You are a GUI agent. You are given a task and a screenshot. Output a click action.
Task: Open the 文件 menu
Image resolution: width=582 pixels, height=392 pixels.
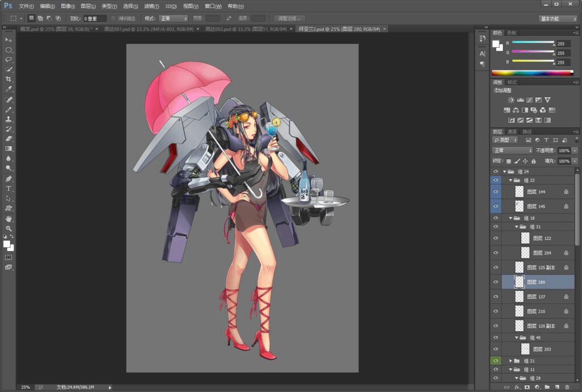pos(26,6)
